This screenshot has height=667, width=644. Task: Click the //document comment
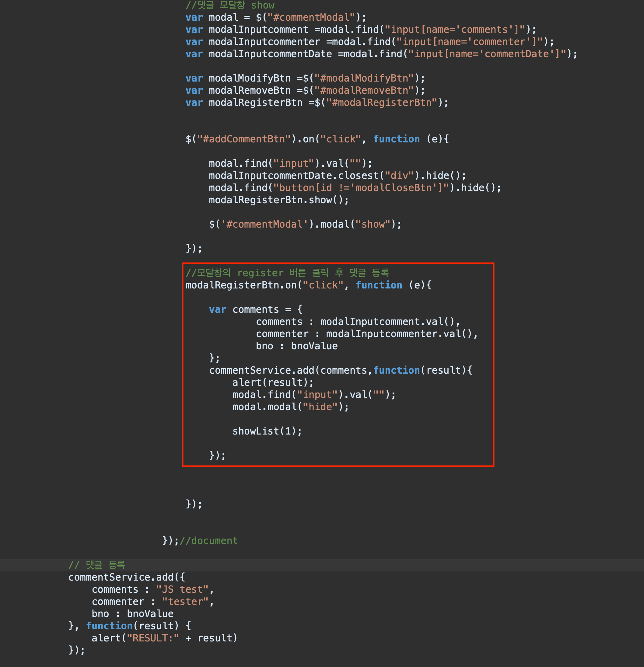click(208, 541)
